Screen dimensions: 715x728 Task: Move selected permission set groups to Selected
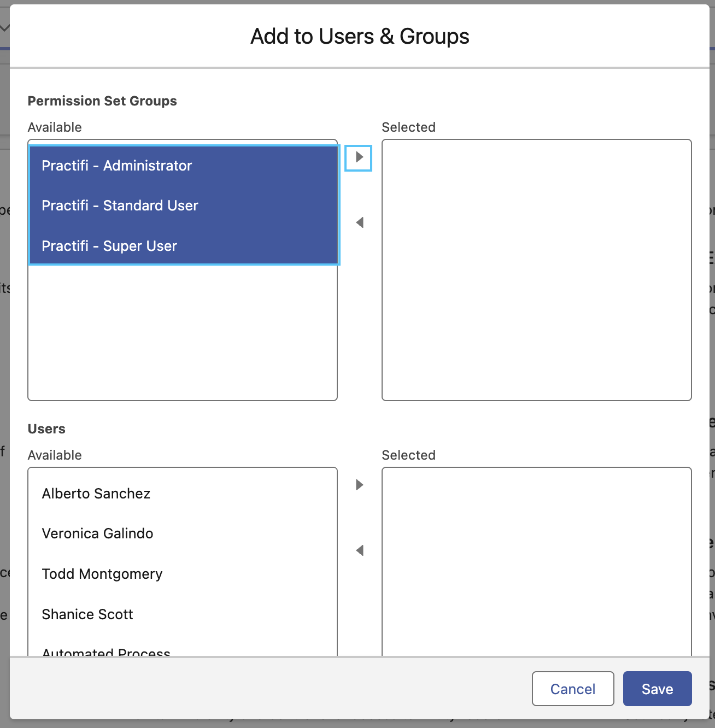click(359, 158)
